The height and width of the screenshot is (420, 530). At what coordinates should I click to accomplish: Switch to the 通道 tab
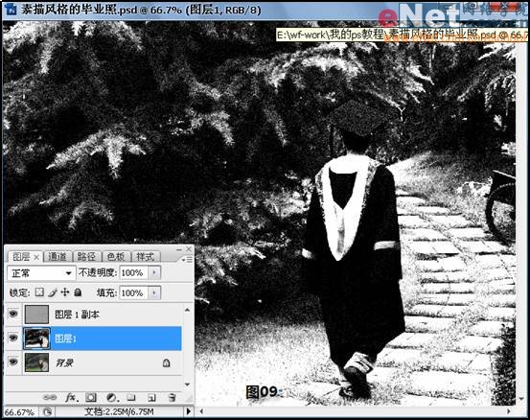tap(58, 257)
